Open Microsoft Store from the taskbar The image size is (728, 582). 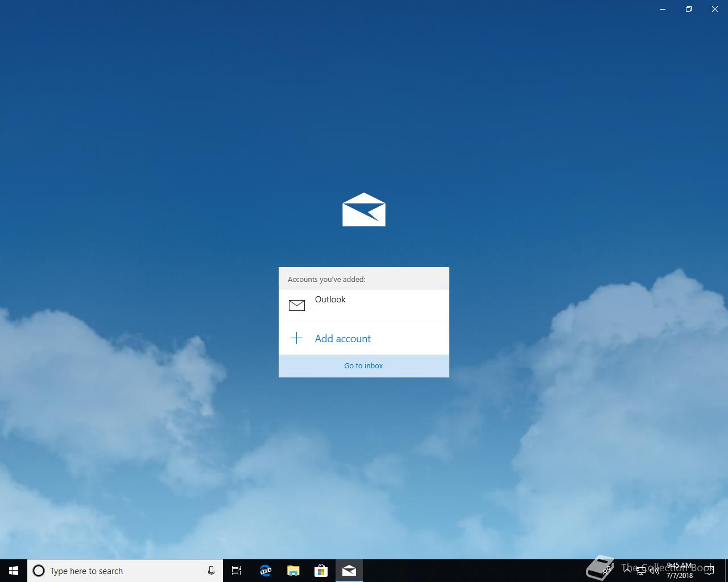click(321, 571)
